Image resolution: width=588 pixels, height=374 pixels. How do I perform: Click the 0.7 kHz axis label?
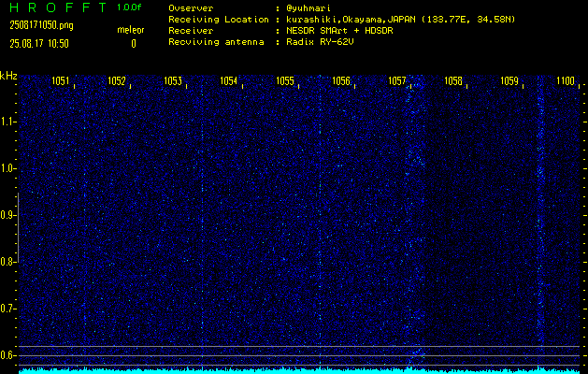[7, 309]
